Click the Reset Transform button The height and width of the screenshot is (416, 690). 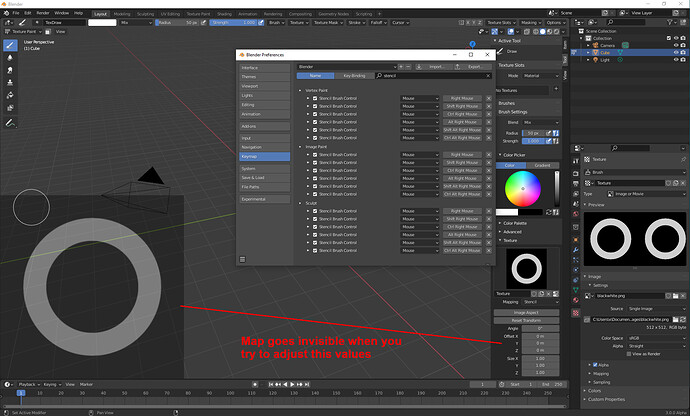click(526, 320)
